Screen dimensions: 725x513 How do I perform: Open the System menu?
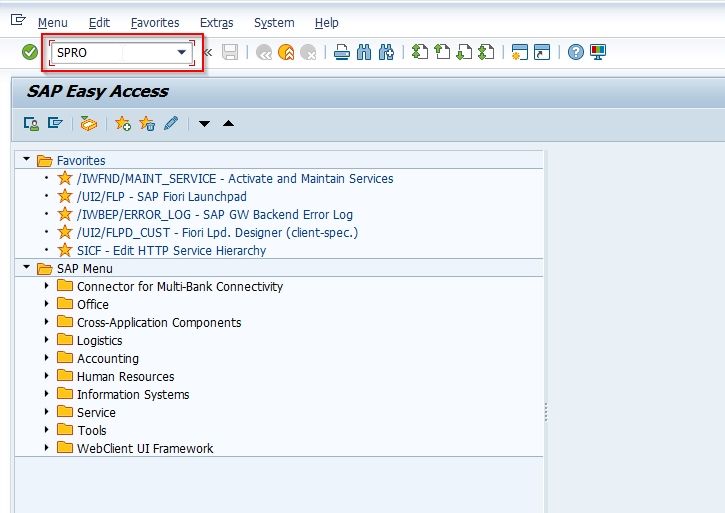coord(274,23)
